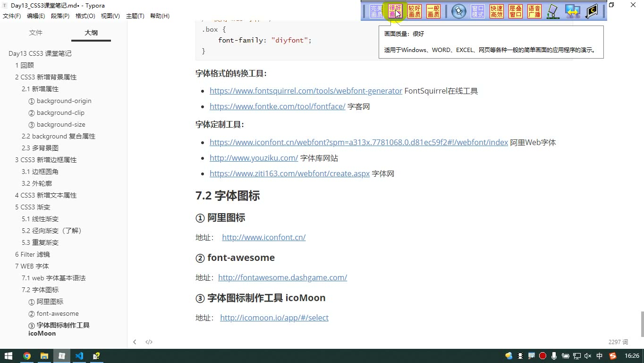Image resolution: width=644 pixels, height=363 pixels.
Task: Toggle 层叠窗口 option
Action: [516, 11]
